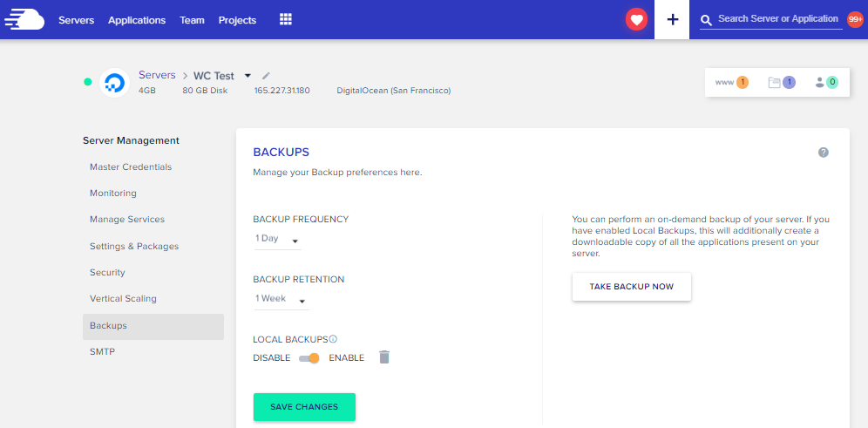Open the Backup Frequency dropdown
The width and height of the screenshot is (868, 428).
point(277,240)
